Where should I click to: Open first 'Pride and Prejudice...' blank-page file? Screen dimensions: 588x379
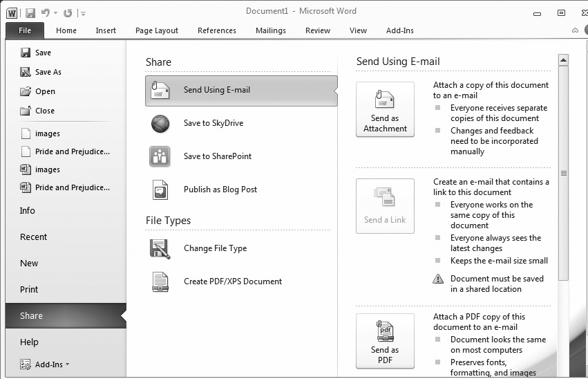(x=66, y=151)
